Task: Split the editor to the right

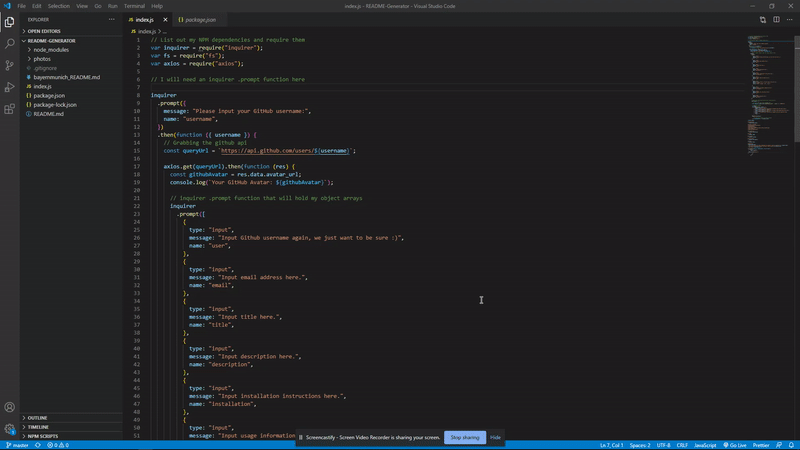Action: coord(776,20)
